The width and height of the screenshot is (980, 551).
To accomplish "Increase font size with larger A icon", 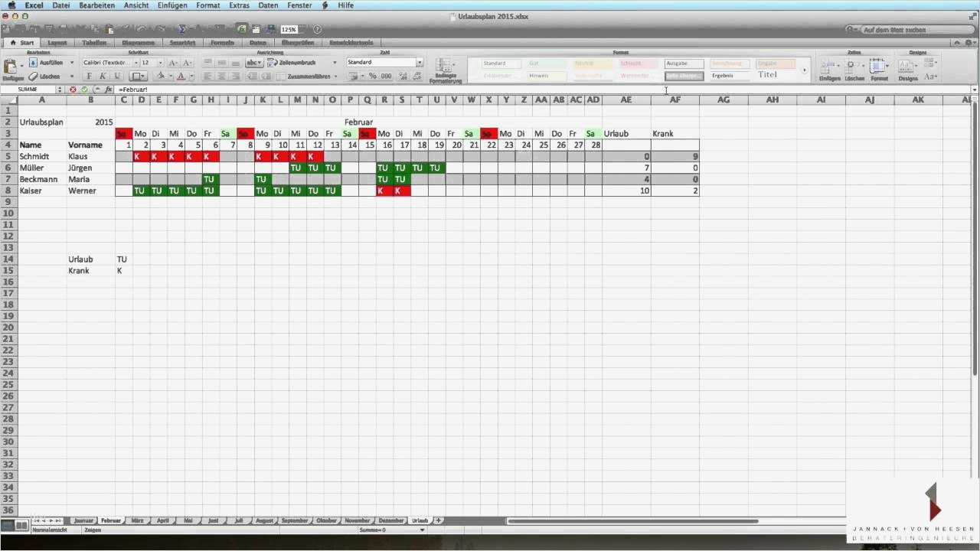I will [173, 63].
